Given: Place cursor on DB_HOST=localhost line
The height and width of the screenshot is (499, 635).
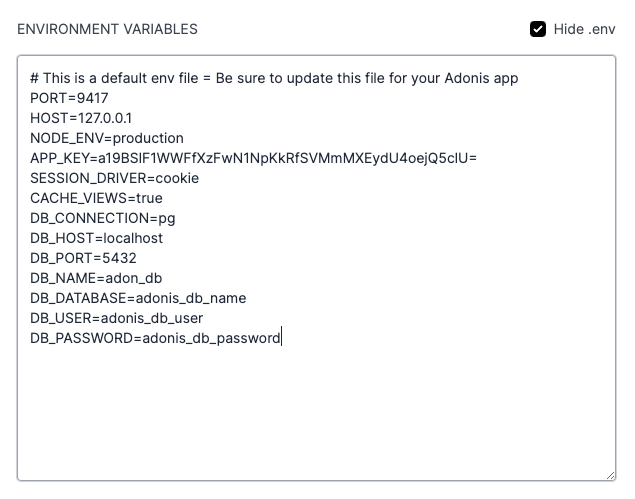Looking at the screenshot, I should [96, 238].
